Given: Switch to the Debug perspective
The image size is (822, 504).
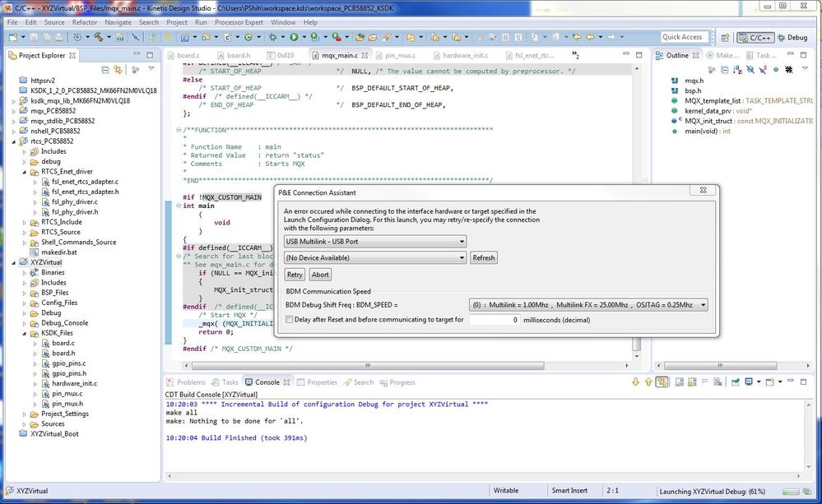Looking at the screenshot, I should (792, 38).
